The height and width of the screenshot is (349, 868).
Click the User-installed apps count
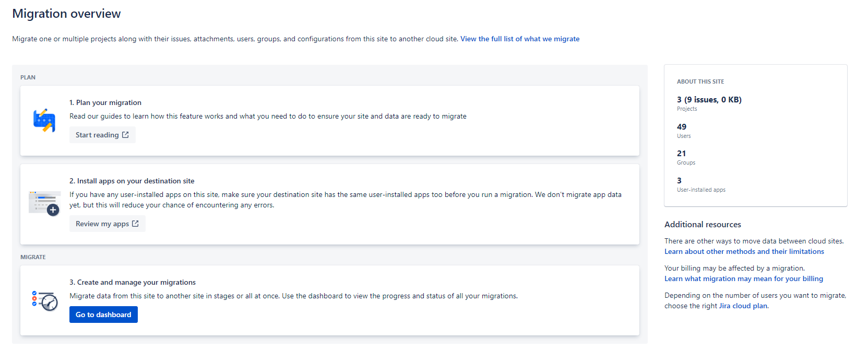point(680,181)
